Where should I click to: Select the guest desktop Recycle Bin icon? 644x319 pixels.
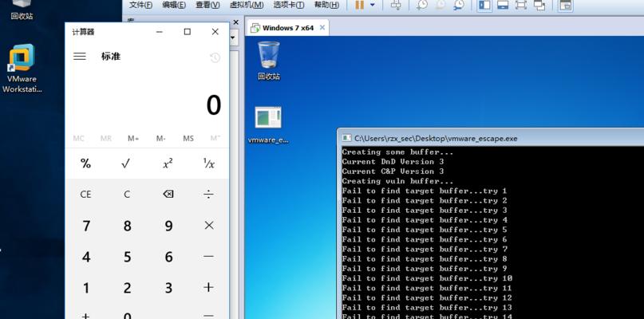269,60
